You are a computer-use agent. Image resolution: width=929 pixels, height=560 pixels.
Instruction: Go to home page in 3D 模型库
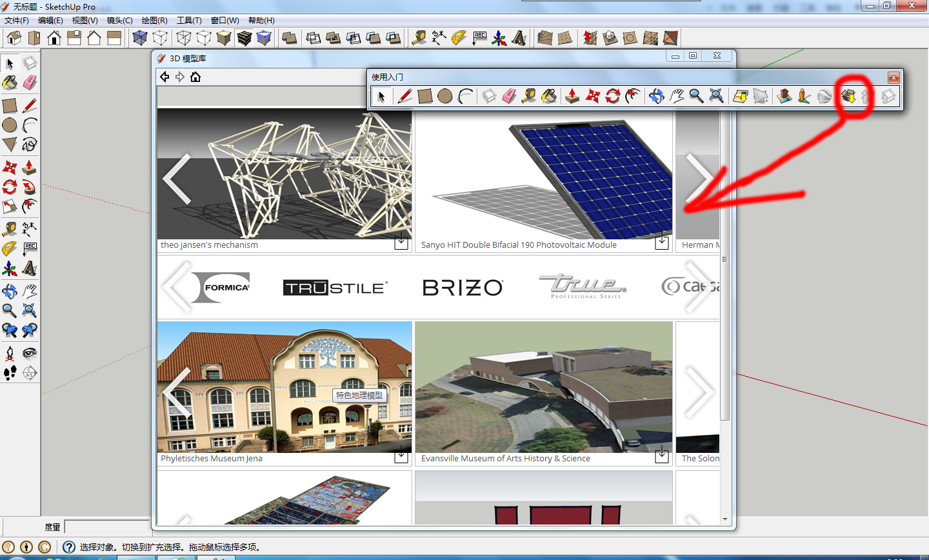(x=195, y=77)
